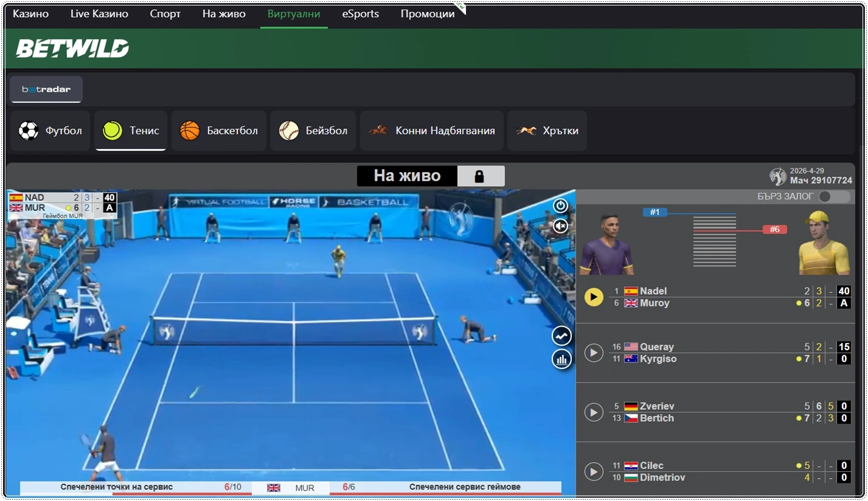Open the Конни Надбягвания tab

(x=432, y=131)
